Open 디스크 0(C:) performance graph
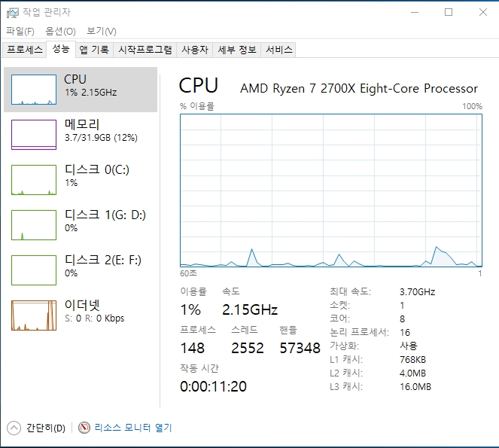Screen dimensions: 499x448 point(34,180)
